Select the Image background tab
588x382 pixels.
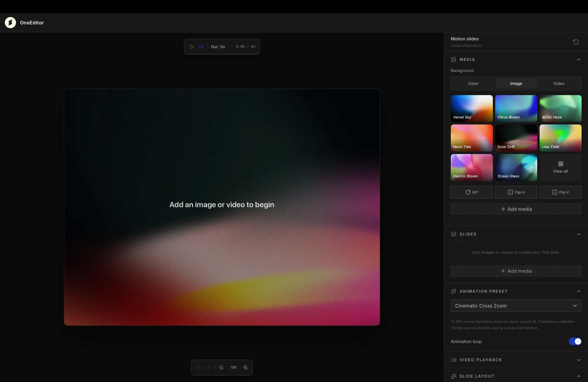pyautogui.click(x=516, y=83)
